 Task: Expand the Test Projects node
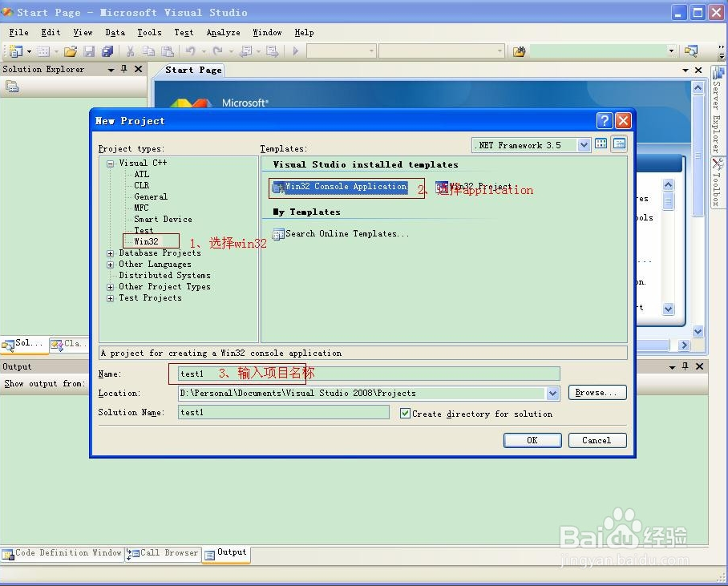(x=110, y=298)
